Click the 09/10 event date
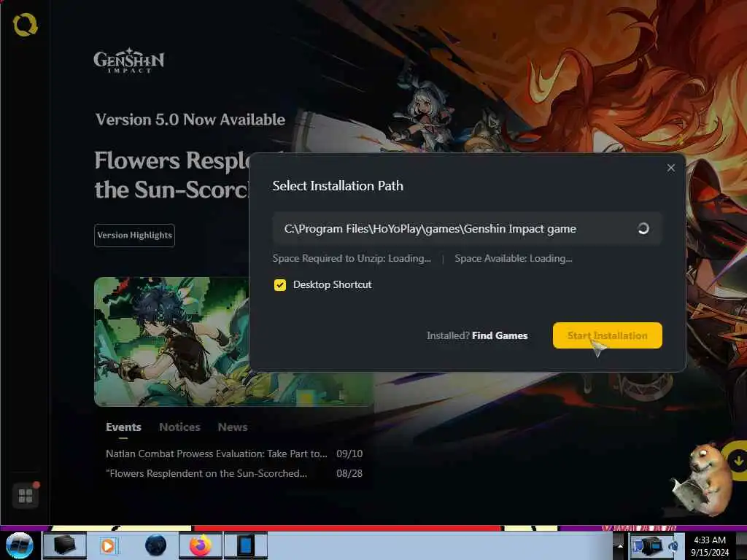The width and height of the screenshot is (747, 560). click(349, 454)
